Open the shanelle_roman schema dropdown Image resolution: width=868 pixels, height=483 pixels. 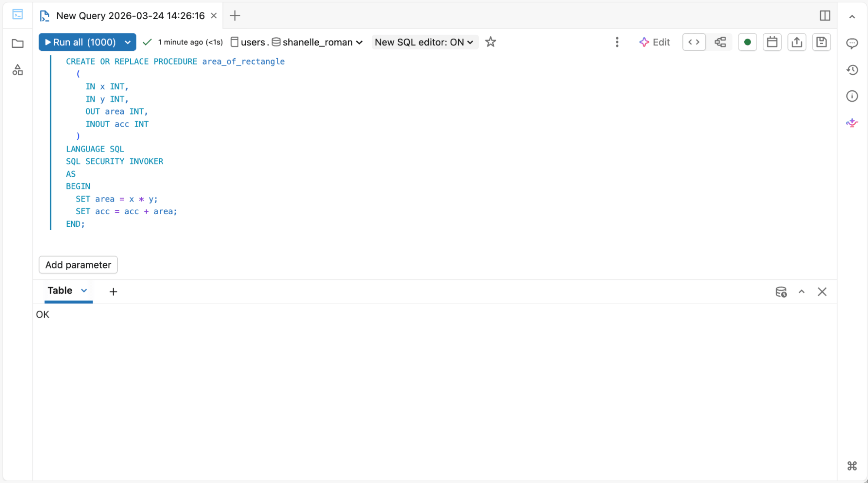pos(359,42)
